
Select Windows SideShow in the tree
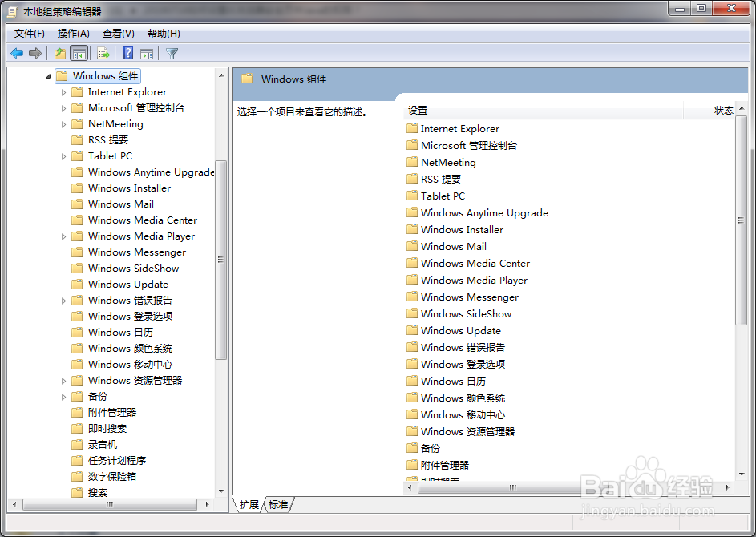[x=134, y=268]
